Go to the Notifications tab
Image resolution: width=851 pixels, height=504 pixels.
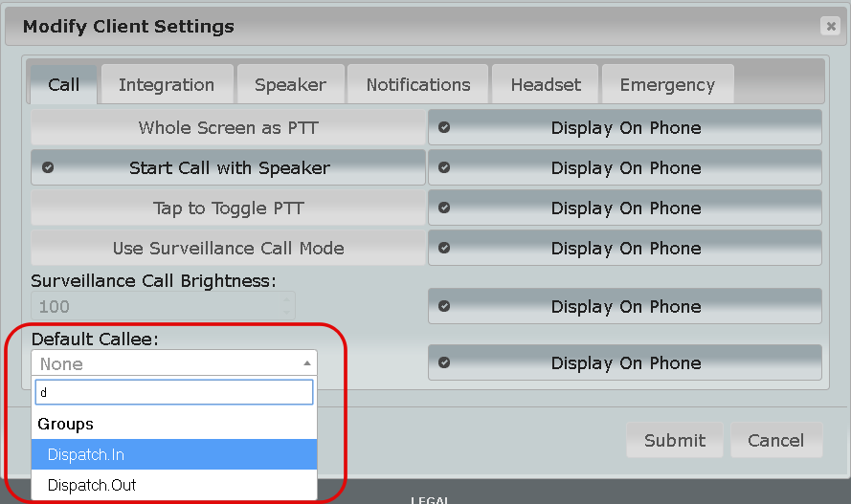tap(418, 84)
